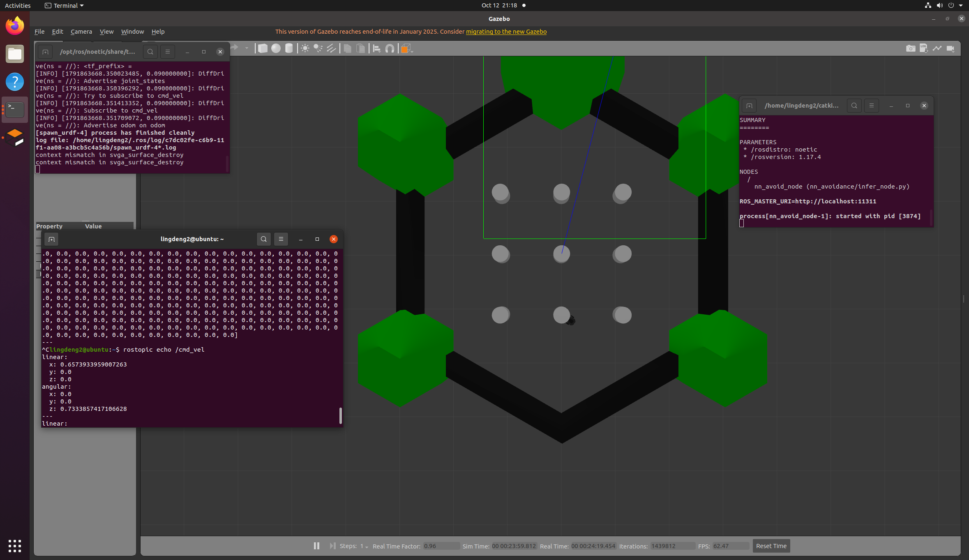
Task: Open the Help menu
Action: [x=158, y=32]
